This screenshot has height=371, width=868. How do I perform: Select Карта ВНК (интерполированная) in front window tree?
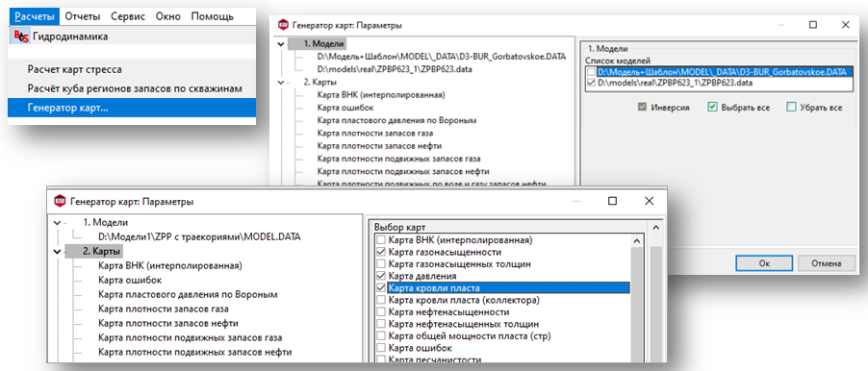(170, 266)
